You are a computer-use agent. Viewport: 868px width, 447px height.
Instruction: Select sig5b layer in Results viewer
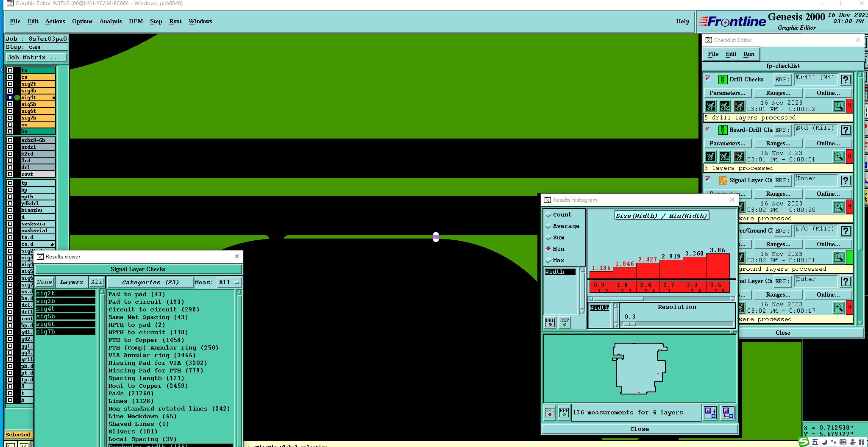(x=66, y=316)
